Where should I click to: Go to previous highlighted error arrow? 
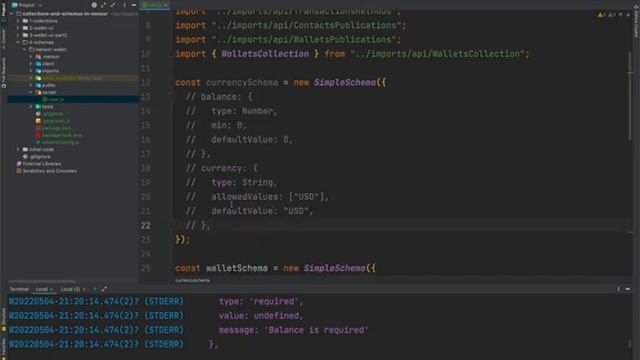tap(621, 15)
